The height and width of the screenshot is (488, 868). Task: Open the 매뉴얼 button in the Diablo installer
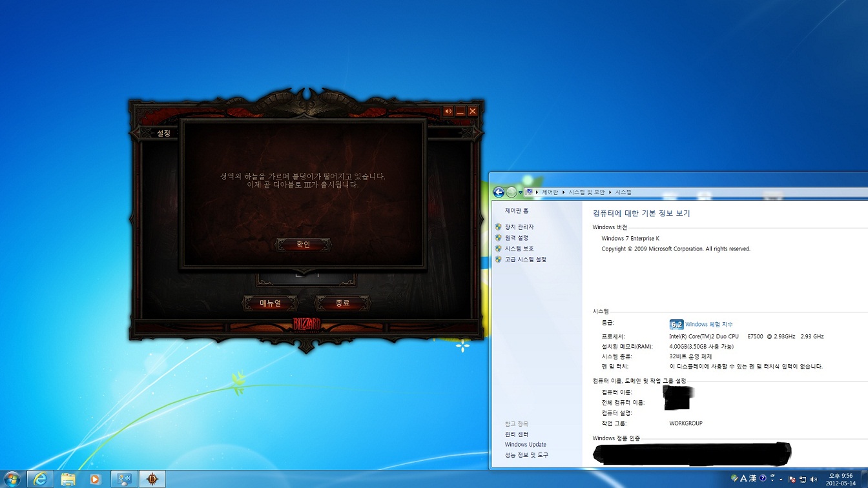(x=270, y=303)
